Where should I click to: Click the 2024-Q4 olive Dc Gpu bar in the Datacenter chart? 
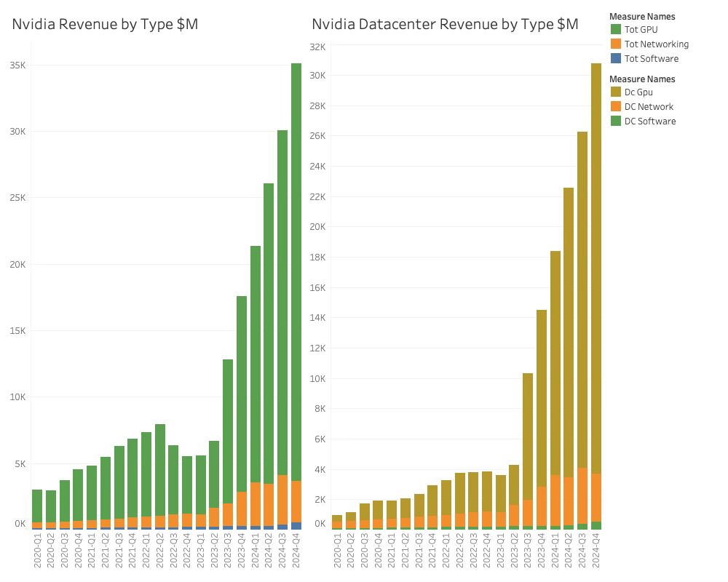(x=596, y=268)
